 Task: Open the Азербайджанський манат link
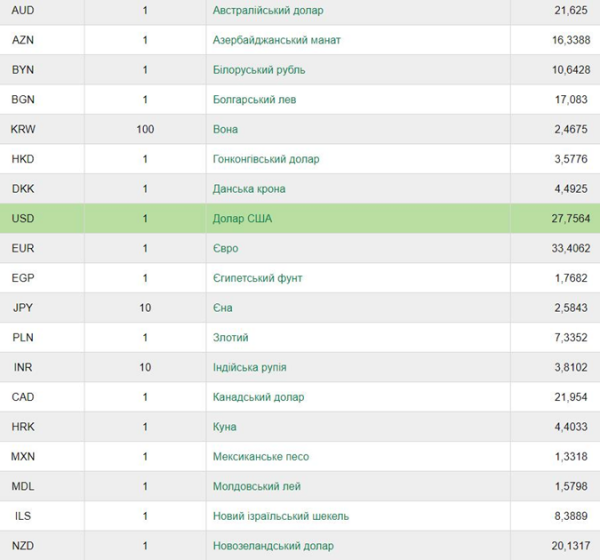pyautogui.click(x=276, y=40)
